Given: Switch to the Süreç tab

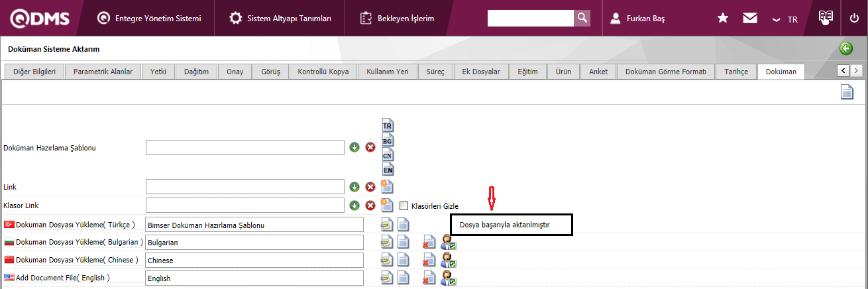Looking at the screenshot, I should 435,71.
